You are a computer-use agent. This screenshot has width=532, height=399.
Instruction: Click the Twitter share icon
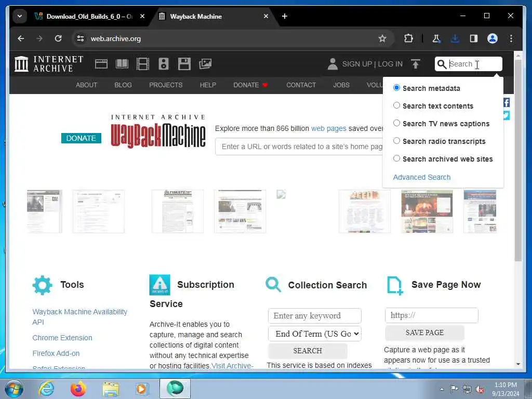pos(506,116)
